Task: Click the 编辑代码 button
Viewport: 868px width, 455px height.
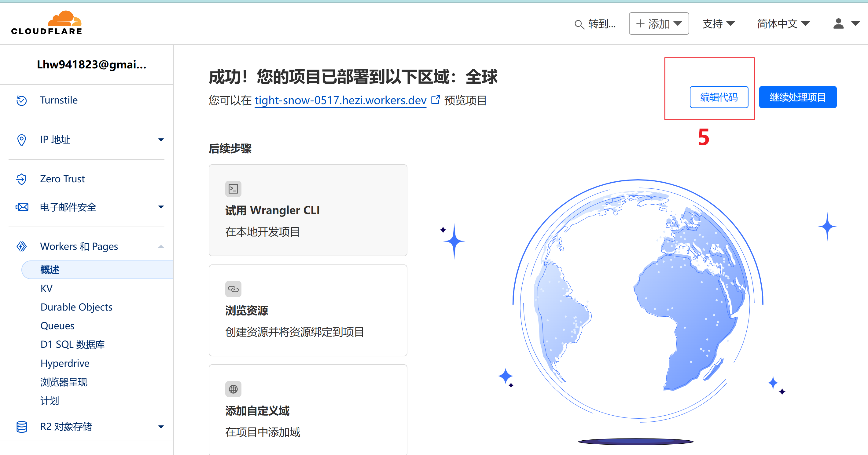Action: [719, 97]
